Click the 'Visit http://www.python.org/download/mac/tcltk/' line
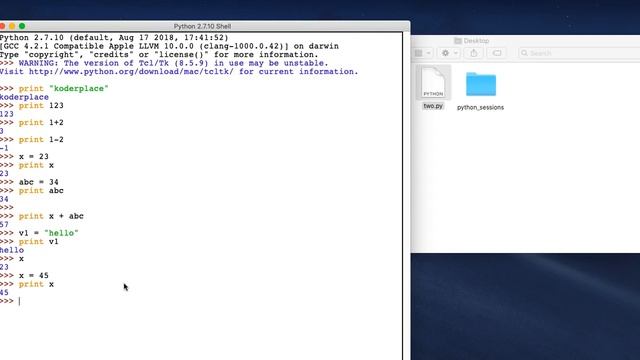 point(179,72)
